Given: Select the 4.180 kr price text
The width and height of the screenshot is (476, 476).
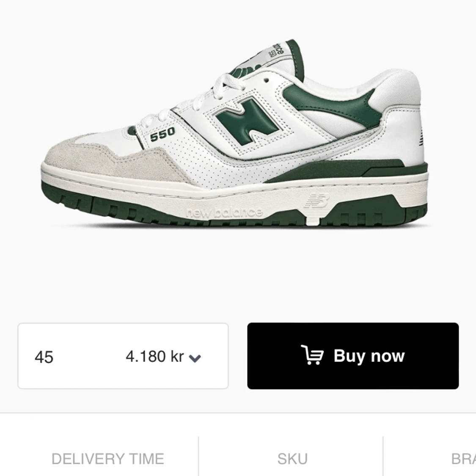Looking at the screenshot, I should pos(155,356).
